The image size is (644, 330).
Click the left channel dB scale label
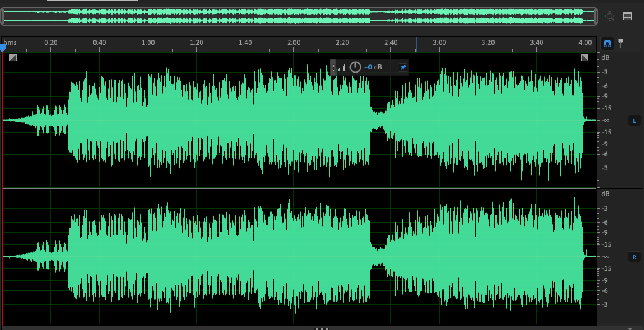pos(605,57)
